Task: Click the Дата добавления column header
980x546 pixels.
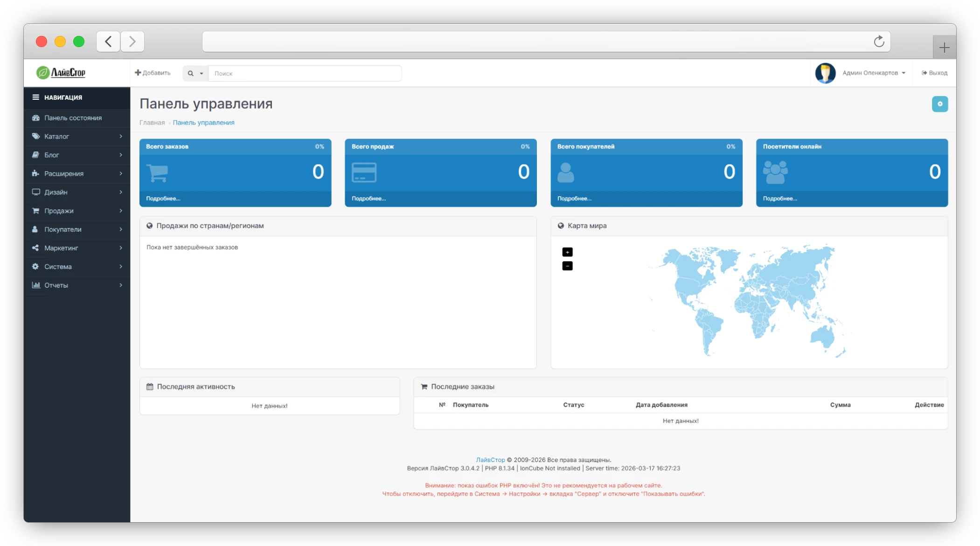Action: click(661, 405)
